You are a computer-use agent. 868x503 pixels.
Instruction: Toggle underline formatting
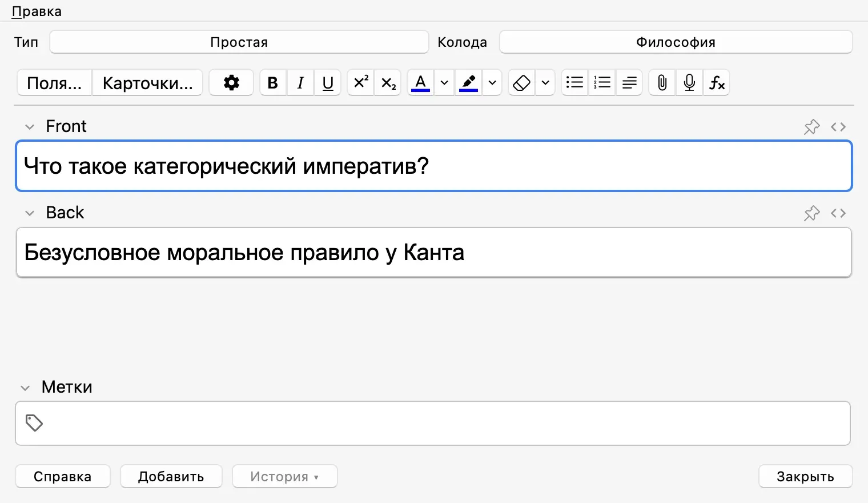[328, 83]
